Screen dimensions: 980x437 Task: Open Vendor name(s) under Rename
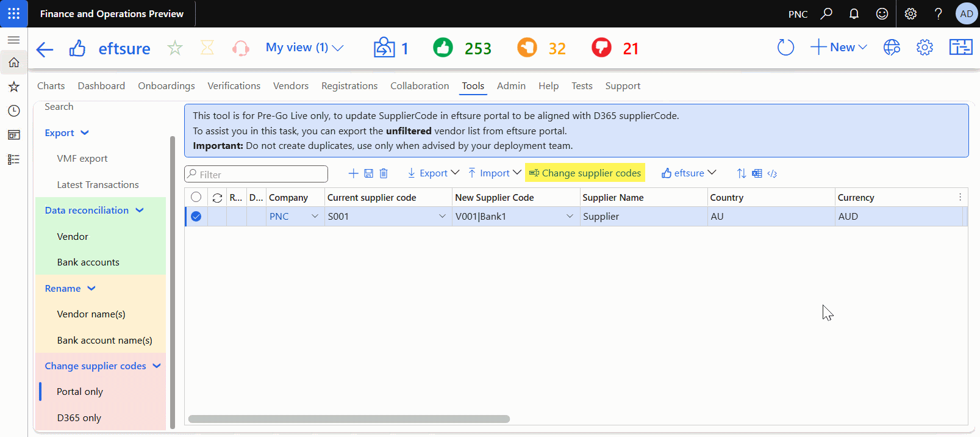[91, 314]
